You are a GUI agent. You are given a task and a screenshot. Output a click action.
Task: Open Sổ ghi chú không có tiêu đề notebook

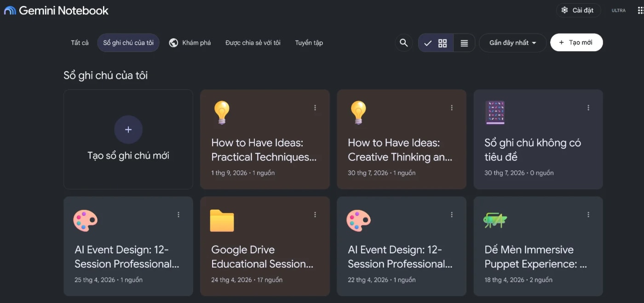coord(538,140)
